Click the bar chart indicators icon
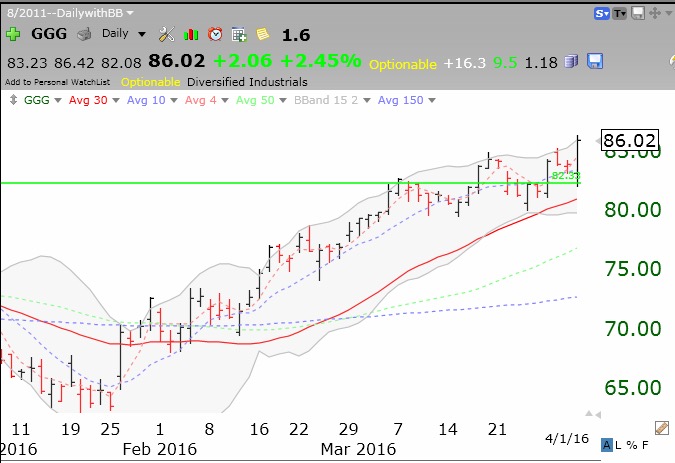The height and width of the screenshot is (463, 675). pyautogui.click(x=191, y=33)
